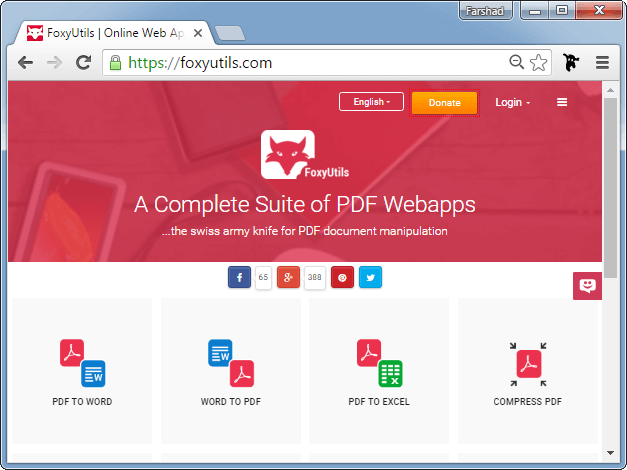This screenshot has height=470, width=627.
Task: Click the page scrollbar up arrow
Action: pyautogui.click(x=610, y=90)
